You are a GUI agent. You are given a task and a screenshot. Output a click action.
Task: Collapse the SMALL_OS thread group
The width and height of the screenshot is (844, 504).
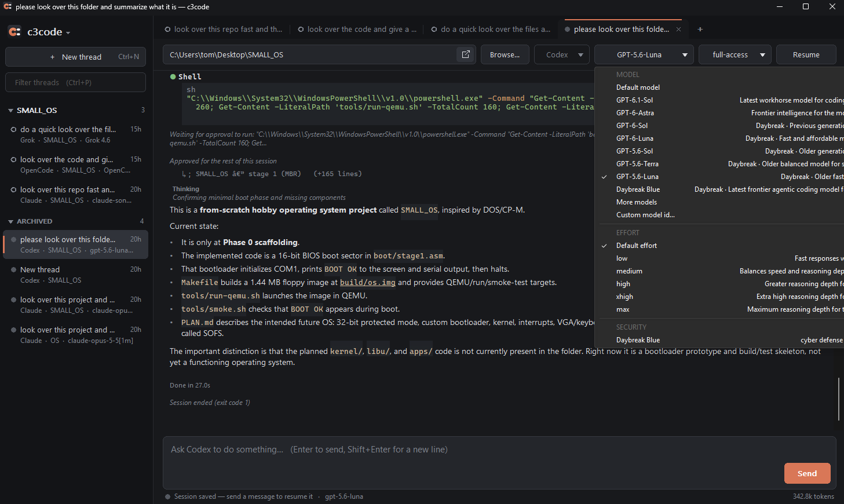10,110
